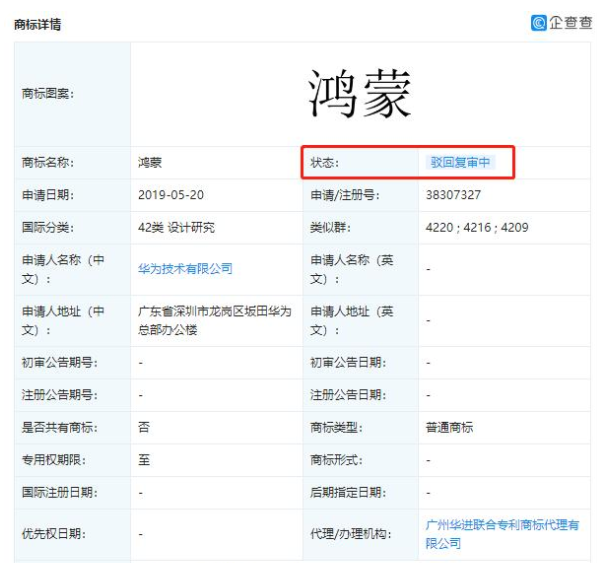This screenshot has height=563, width=597.
Task: Click the trademark name value 鸿蒙
Action: (150, 163)
